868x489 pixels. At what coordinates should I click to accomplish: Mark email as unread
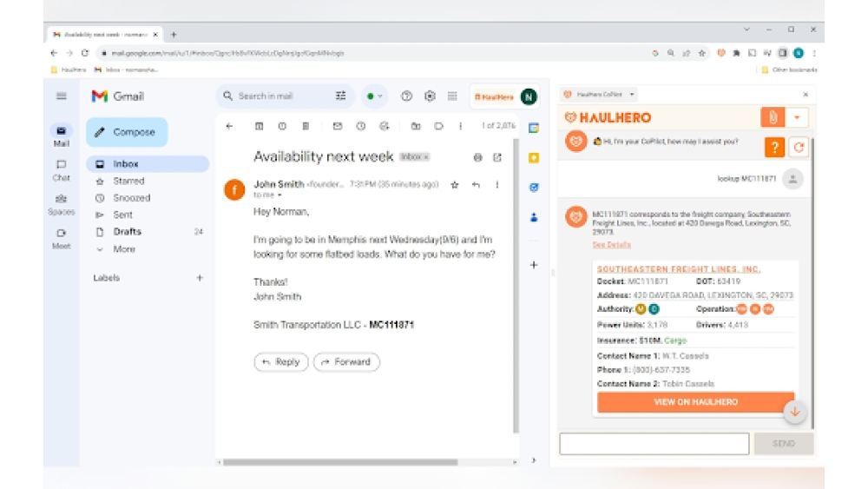338,126
